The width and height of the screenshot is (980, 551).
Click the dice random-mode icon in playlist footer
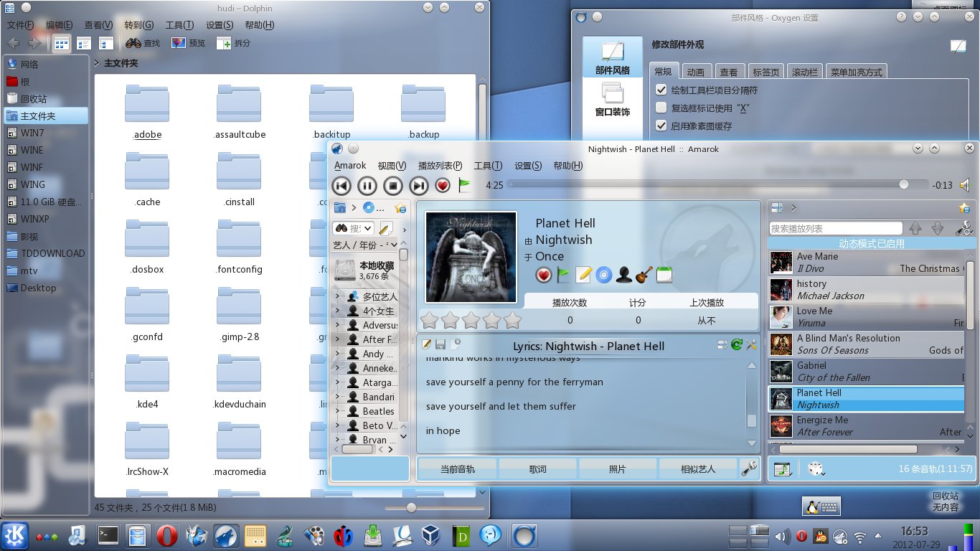(x=816, y=468)
